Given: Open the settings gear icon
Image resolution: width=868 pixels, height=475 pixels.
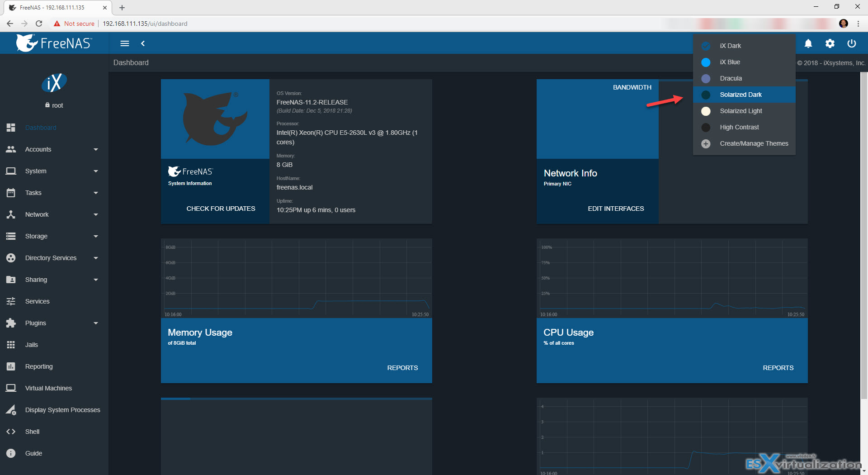Looking at the screenshot, I should (x=830, y=43).
